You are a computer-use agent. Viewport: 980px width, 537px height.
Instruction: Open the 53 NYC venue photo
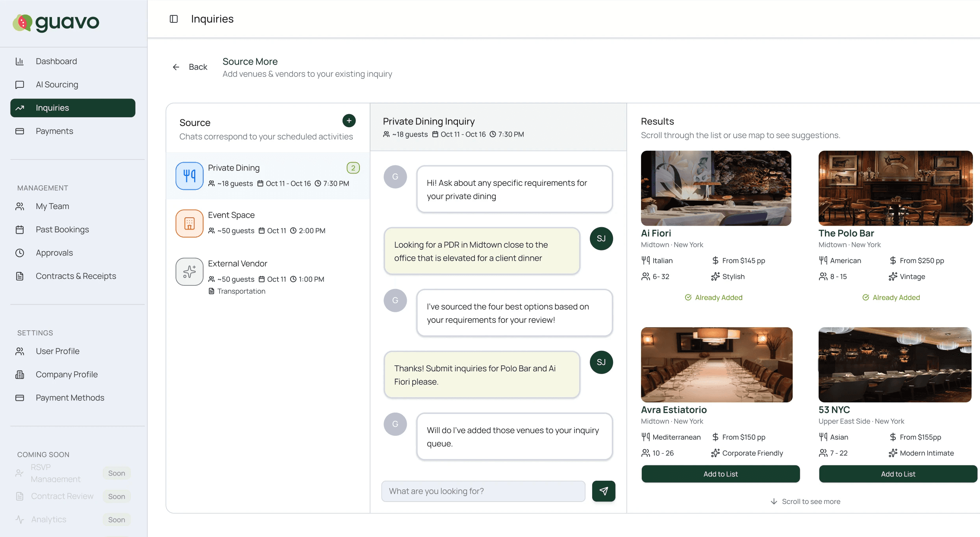(x=895, y=365)
